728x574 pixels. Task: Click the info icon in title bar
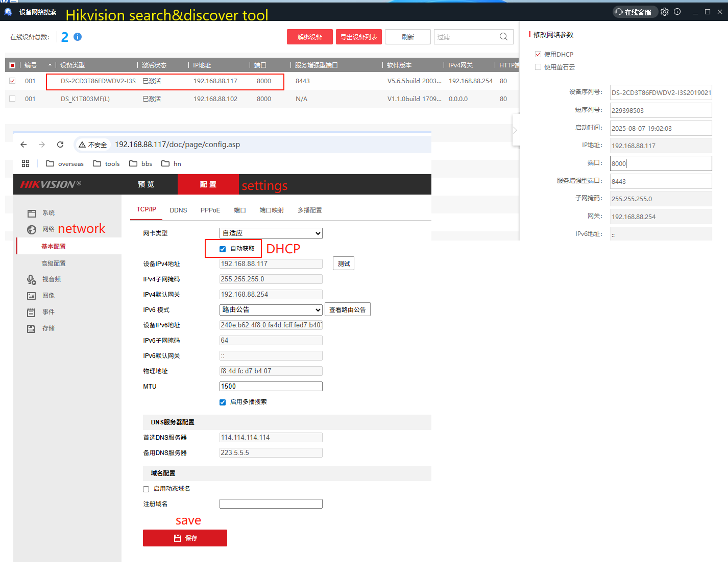tap(677, 12)
